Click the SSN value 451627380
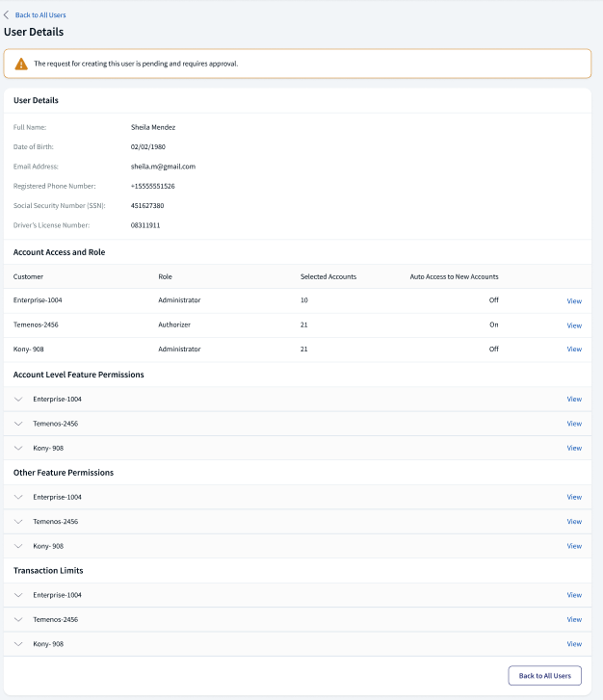The width and height of the screenshot is (603, 700). coord(147,206)
